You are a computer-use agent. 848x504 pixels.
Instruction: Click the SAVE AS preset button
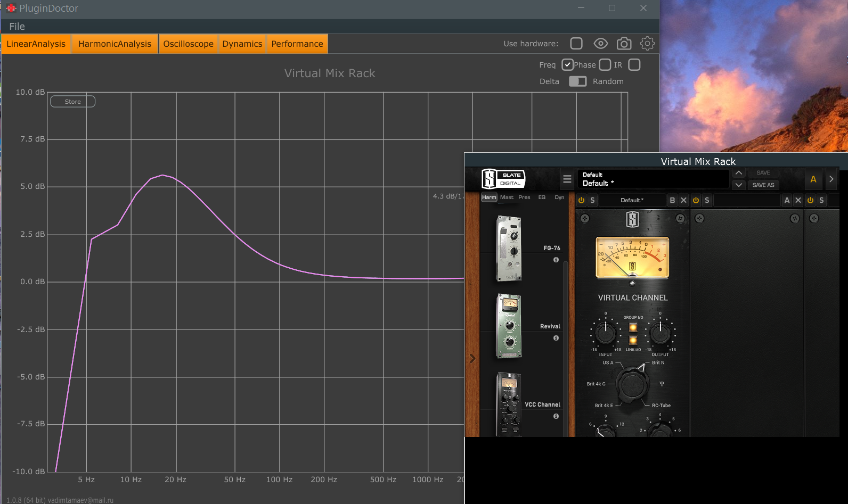pyautogui.click(x=763, y=185)
